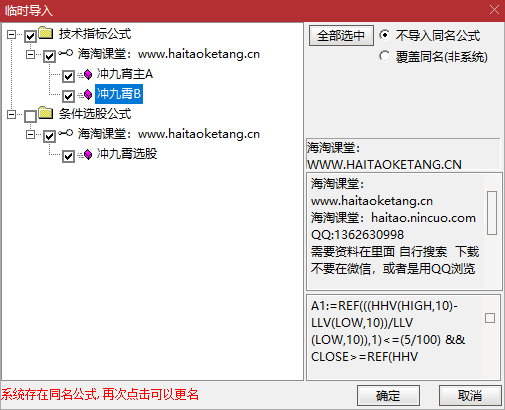Select the 覆盖同名(非系统) radio option

tap(385, 56)
